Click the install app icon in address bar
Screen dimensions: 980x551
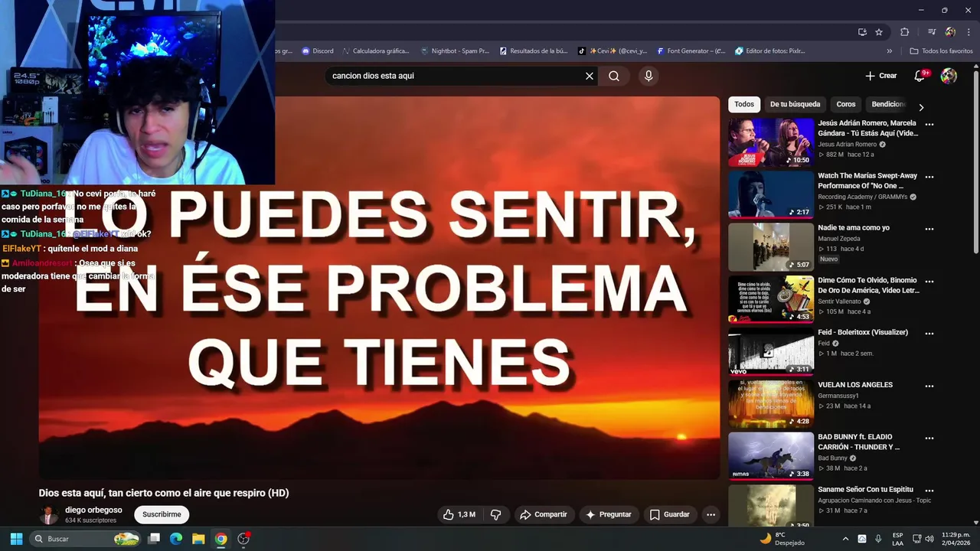tap(862, 32)
